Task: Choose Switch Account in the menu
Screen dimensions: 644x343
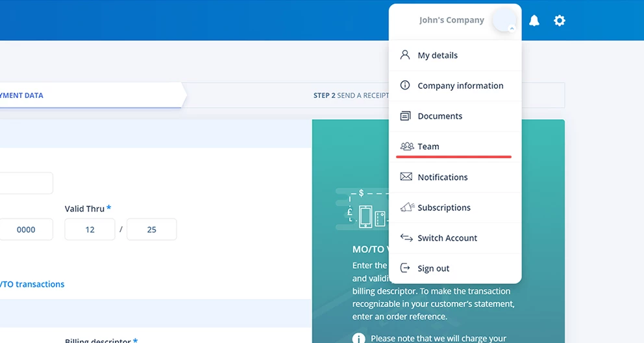Action: (x=447, y=238)
